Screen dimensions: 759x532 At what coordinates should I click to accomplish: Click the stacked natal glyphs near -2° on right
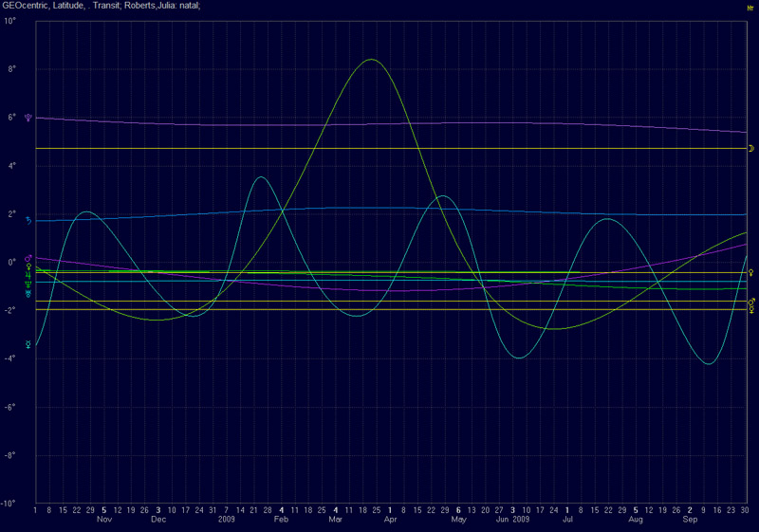(x=751, y=305)
